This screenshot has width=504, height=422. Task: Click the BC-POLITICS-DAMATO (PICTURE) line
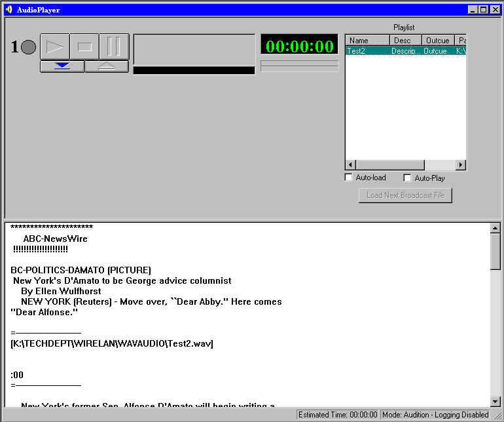tap(81, 270)
